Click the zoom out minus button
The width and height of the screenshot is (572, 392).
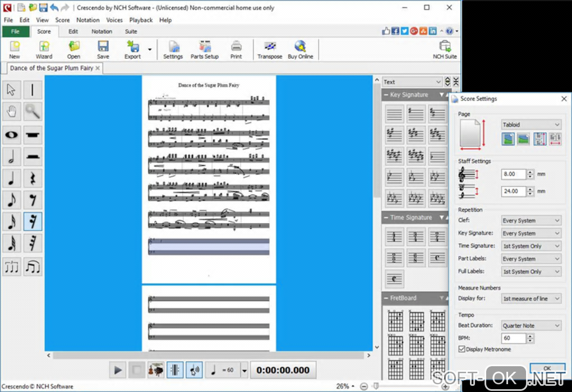364,386
